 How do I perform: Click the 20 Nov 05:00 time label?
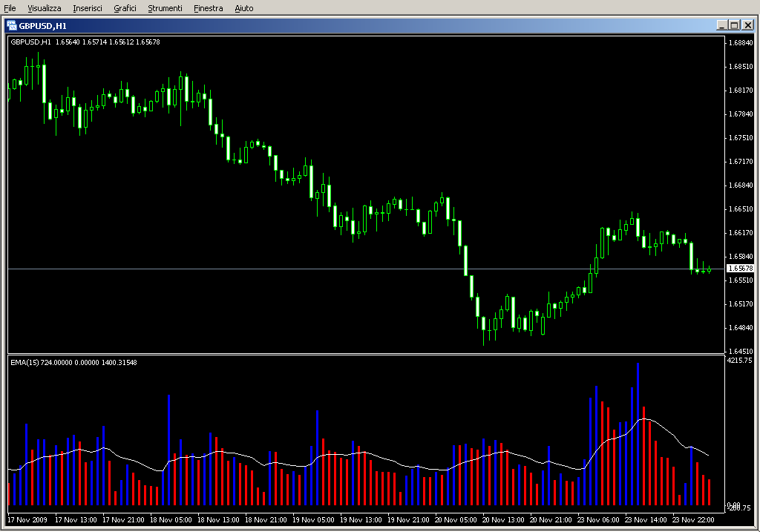[x=456, y=520]
